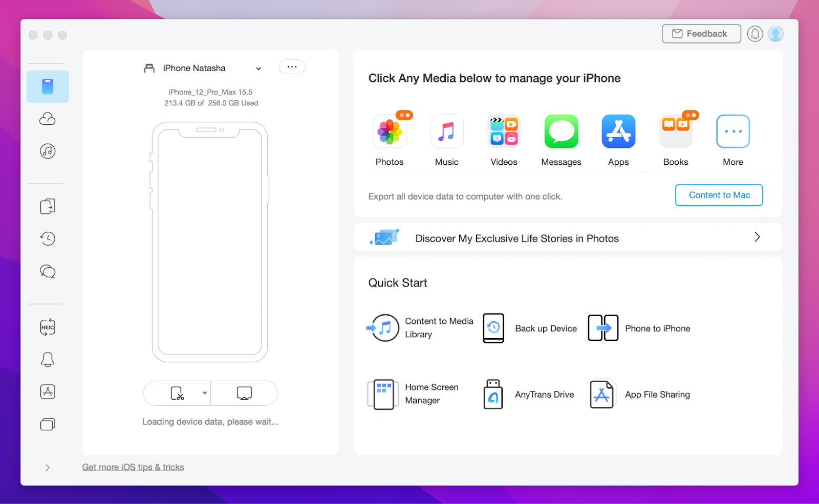Open App Downloader sidebar icon
Image resolution: width=819 pixels, height=504 pixels.
click(48, 391)
